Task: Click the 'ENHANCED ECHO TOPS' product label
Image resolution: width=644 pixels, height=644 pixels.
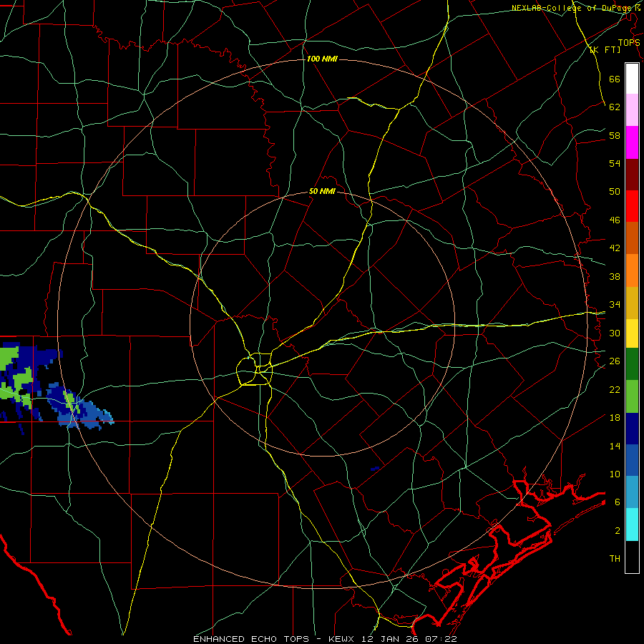Action: coord(251,639)
